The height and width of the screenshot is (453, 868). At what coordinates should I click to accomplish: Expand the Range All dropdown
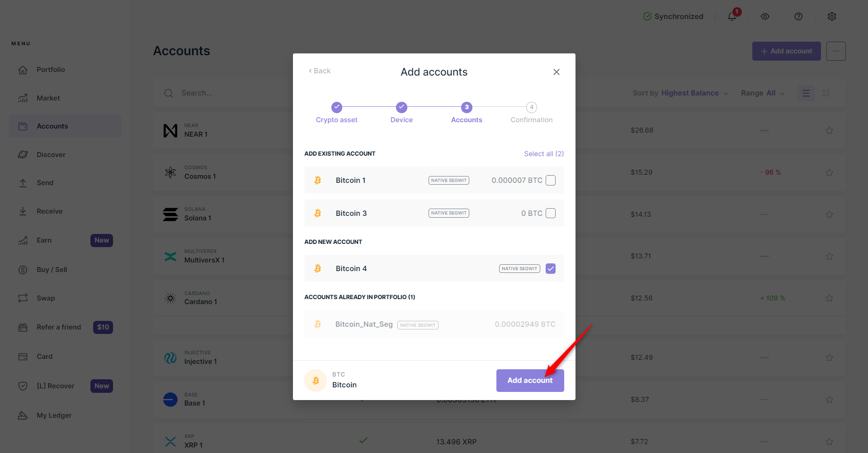coord(763,93)
